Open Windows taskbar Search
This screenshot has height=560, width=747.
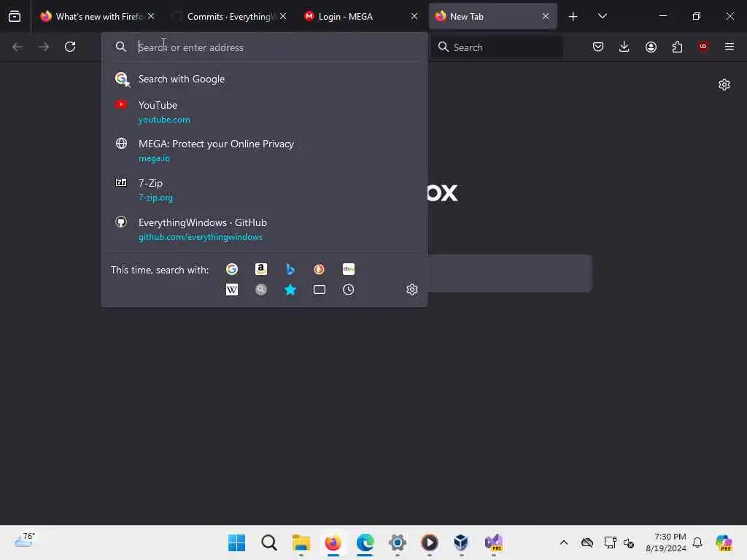(x=268, y=542)
